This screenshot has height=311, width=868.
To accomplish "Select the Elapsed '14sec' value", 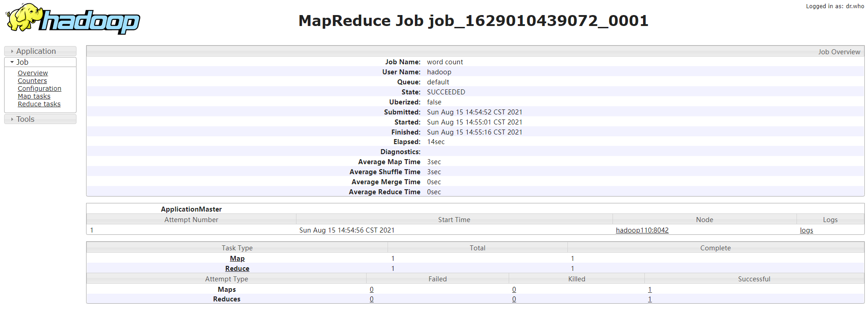I will point(436,142).
